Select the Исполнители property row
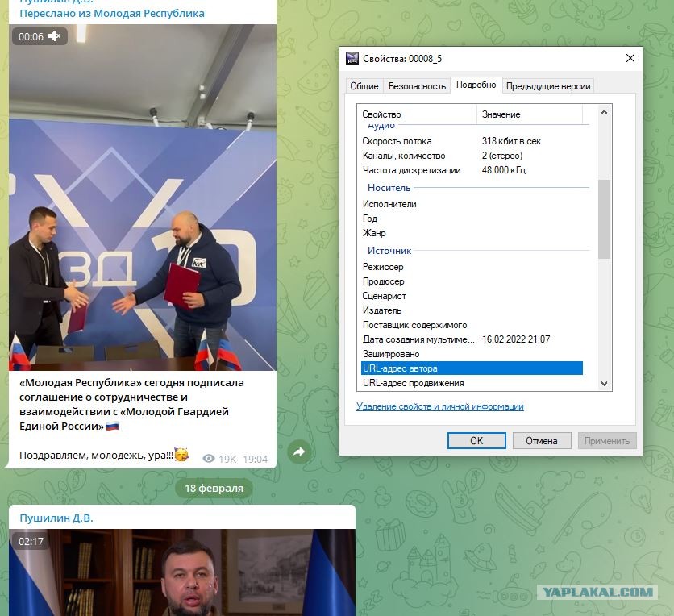Screen dimensions: 674x616 (x=472, y=204)
